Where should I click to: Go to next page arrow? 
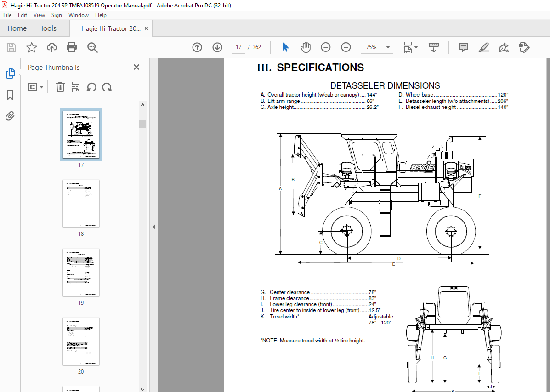217,47
